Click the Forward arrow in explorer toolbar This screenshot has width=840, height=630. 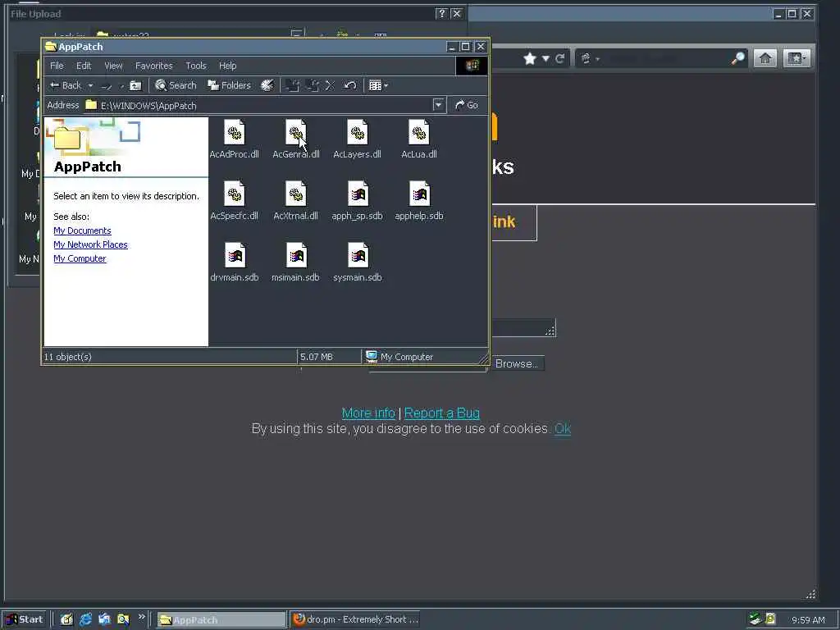tap(107, 85)
